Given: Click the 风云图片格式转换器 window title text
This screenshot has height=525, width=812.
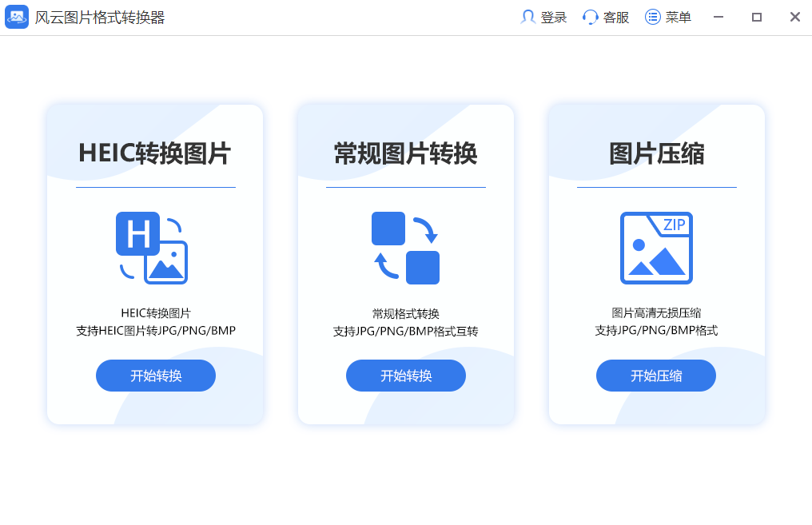Looking at the screenshot, I should click(x=100, y=17).
